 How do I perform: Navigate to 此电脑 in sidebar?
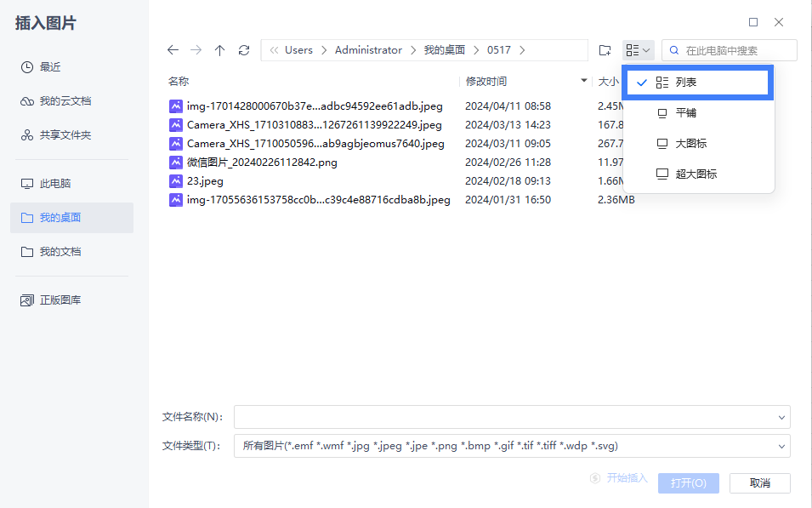pos(54,184)
